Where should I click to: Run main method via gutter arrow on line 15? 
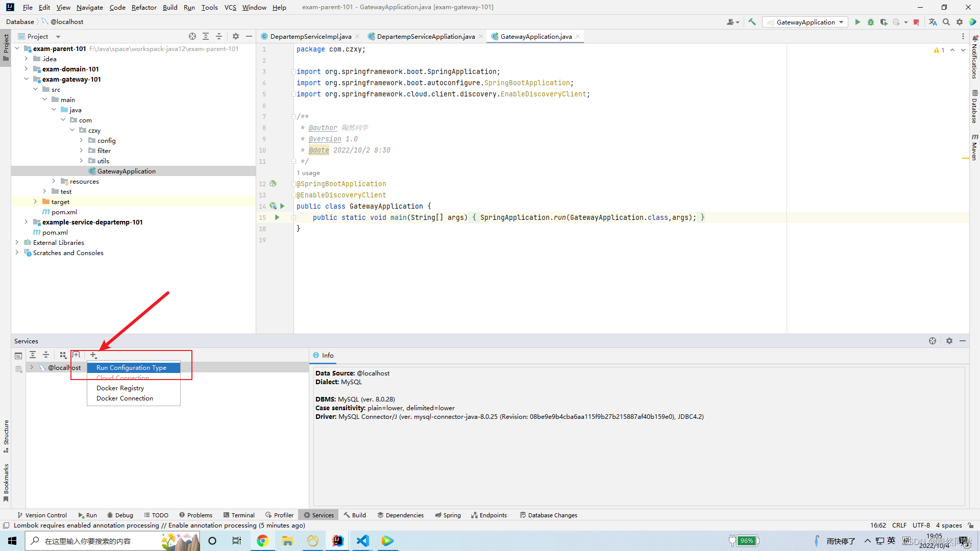click(277, 217)
